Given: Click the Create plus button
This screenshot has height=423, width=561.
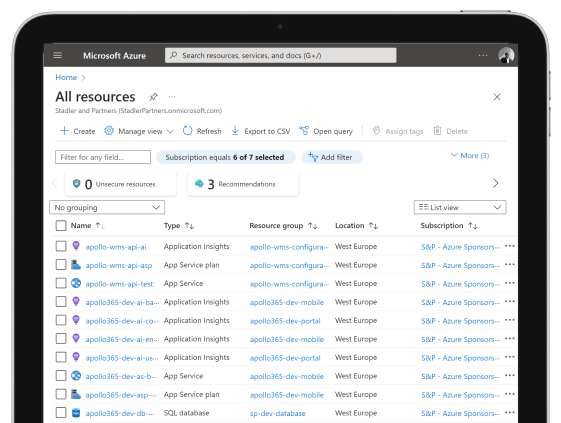Looking at the screenshot, I should pyautogui.click(x=78, y=131).
